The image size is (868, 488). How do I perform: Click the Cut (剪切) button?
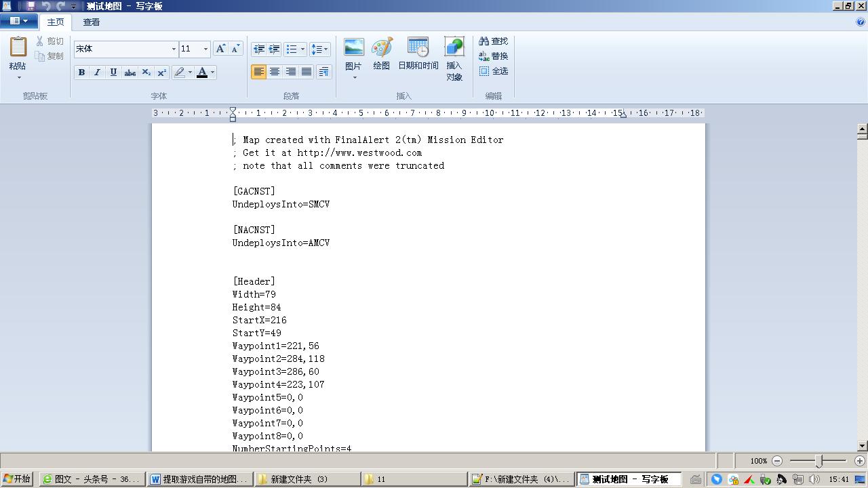pyautogui.click(x=50, y=41)
